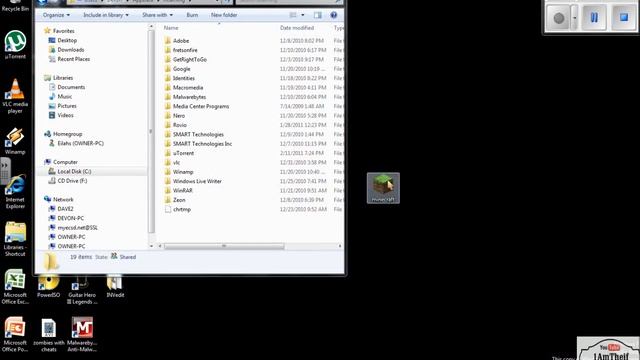Open the Include in library dropdown
Image resolution: width=640 pixels, height=360 pixels.
pos(106,15)
